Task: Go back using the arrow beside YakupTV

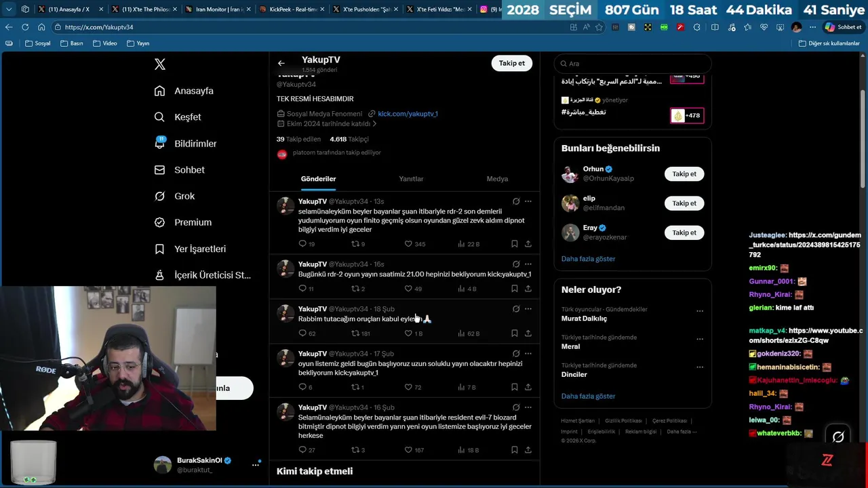Action: [x=281, y=63]
